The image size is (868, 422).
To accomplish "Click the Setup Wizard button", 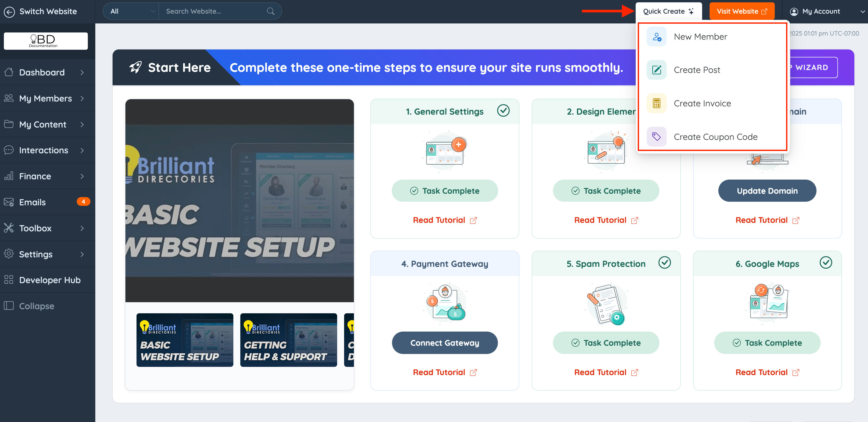I will [813, 67].
